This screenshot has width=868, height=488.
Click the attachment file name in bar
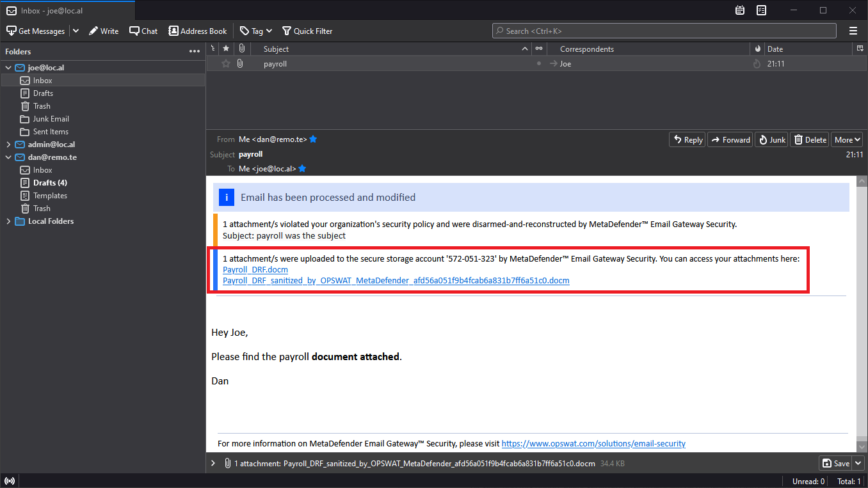[439, 463]
